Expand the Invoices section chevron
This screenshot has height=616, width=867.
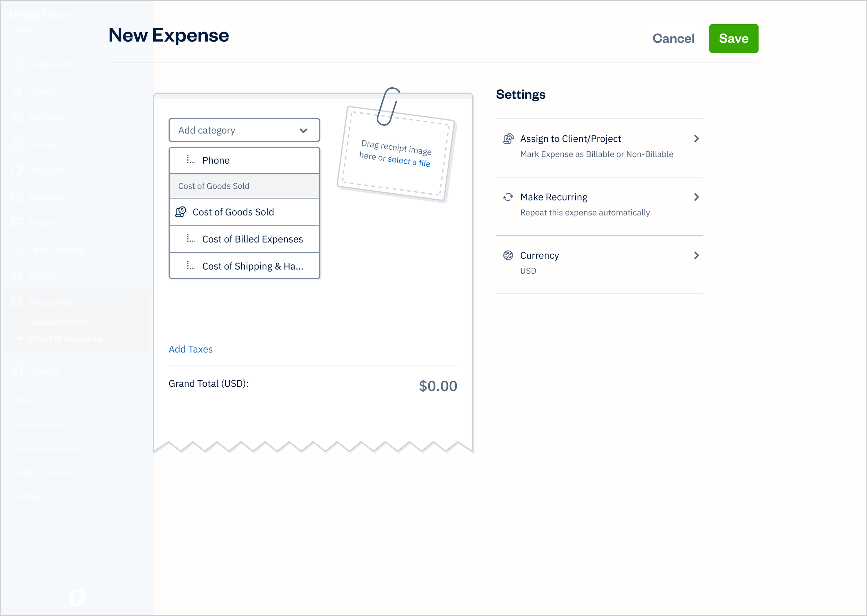coord(137,143)
